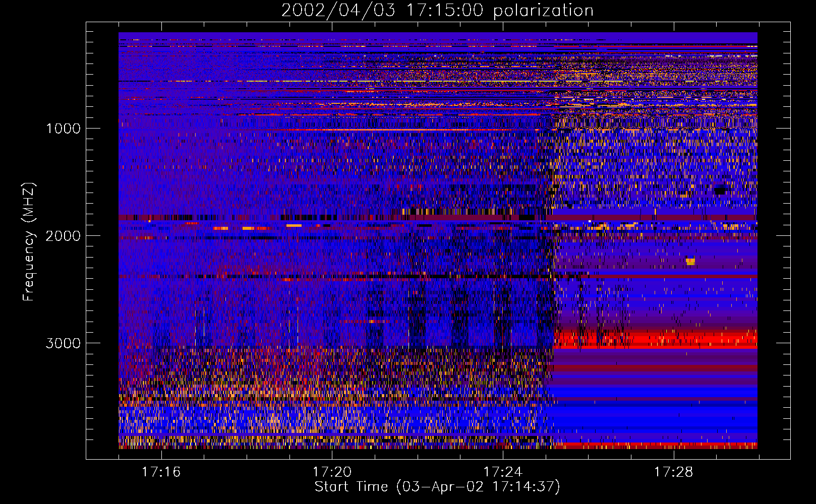The height and width of the screenshot is (504, 816).
Task: Click the 'Start Time (03-Apr-02 17:14:37)' label
Action: [437, 487]
